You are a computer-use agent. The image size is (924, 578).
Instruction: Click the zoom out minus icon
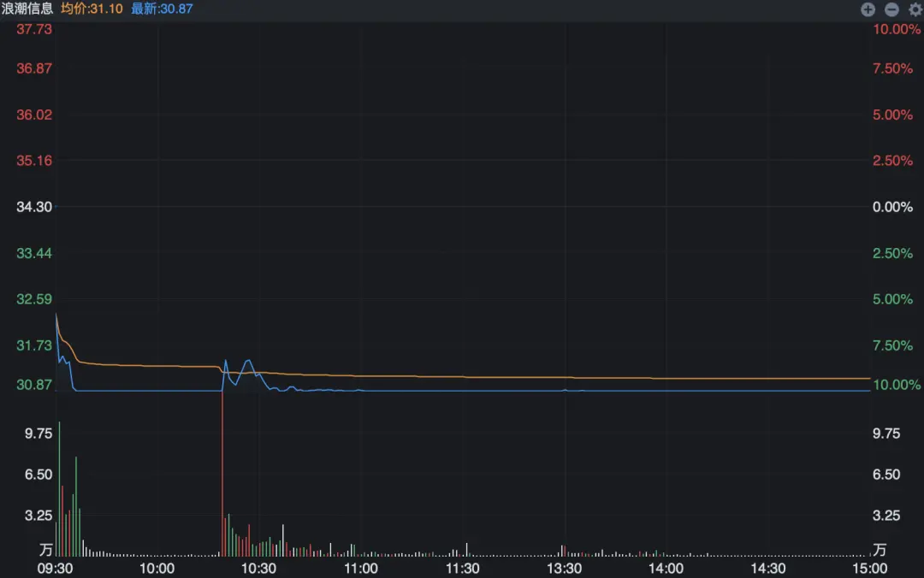(x=891, y=9)
